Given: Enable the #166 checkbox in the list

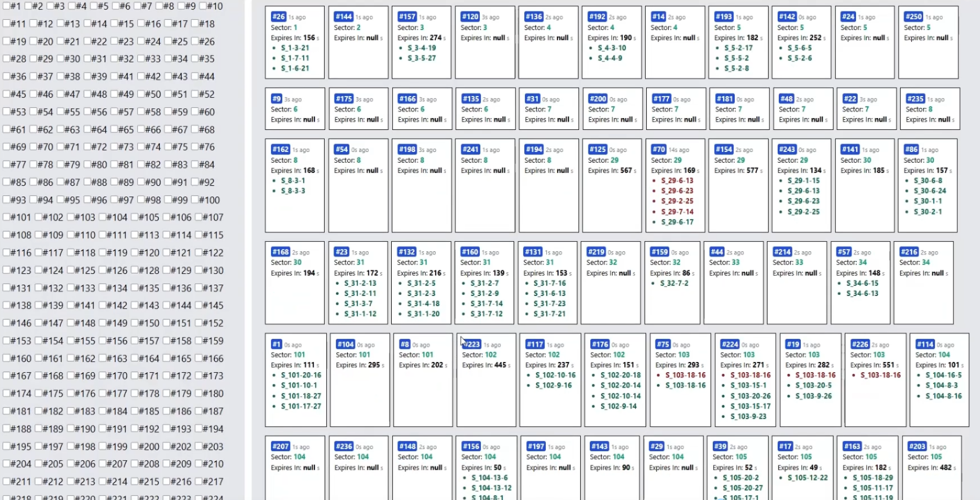Looking at the screenshot, I should click(x=199, y=358).
